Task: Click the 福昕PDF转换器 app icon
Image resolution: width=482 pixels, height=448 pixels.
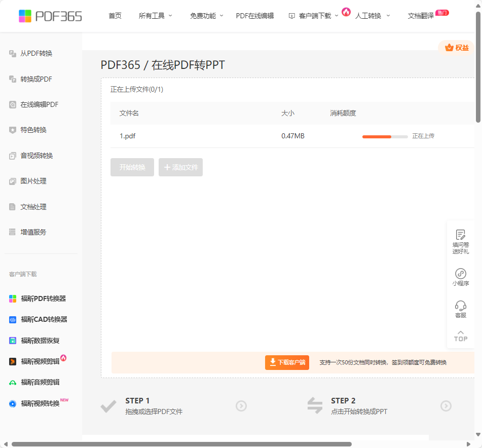Action: coord(13,298)
